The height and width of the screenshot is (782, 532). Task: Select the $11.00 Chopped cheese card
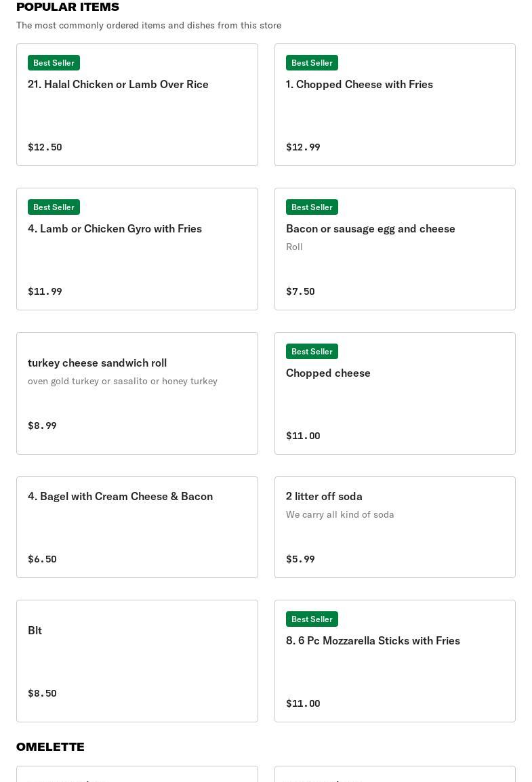[395, 393]
